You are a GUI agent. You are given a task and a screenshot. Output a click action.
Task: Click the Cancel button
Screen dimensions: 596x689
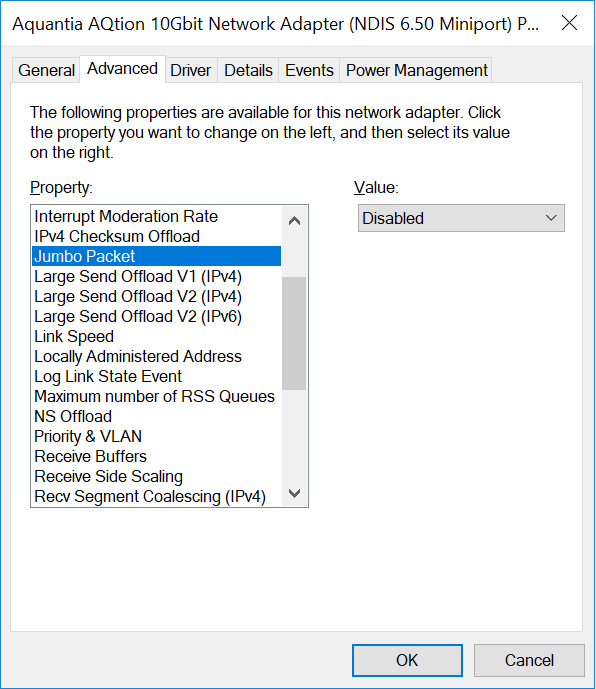(529, 660)
